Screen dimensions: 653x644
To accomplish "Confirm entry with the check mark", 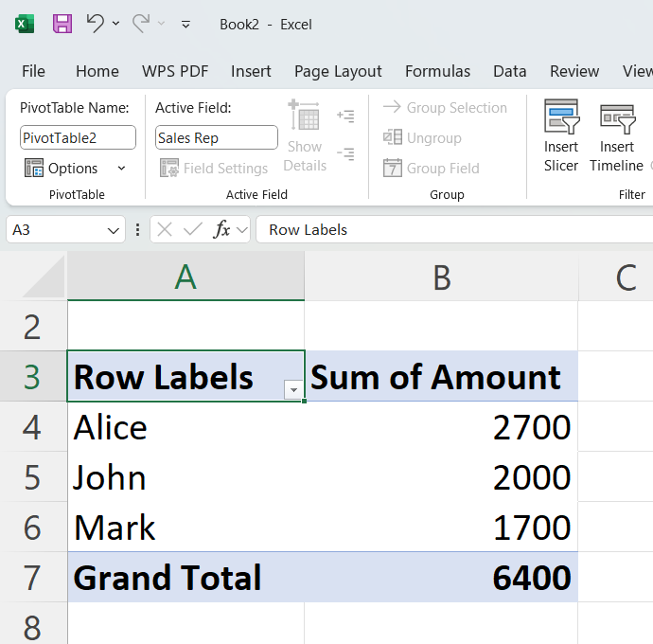I will tap(193, 229).
